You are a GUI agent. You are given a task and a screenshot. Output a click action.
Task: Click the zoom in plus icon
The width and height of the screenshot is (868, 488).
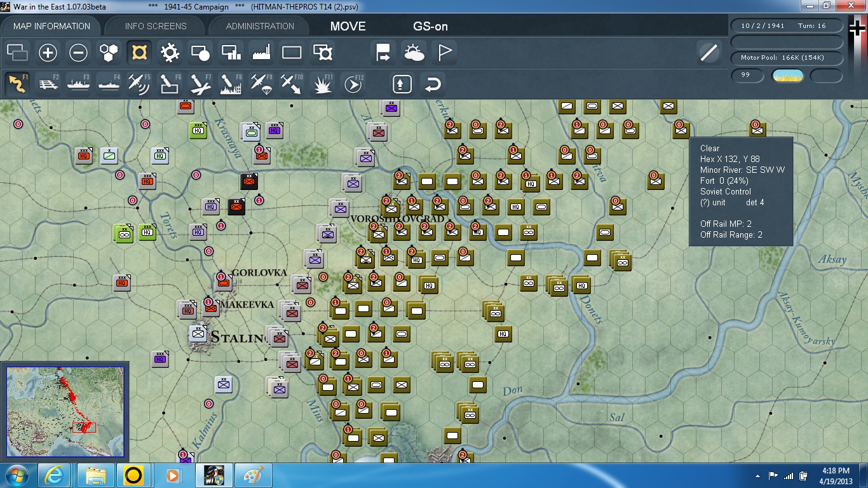(48, 53)
